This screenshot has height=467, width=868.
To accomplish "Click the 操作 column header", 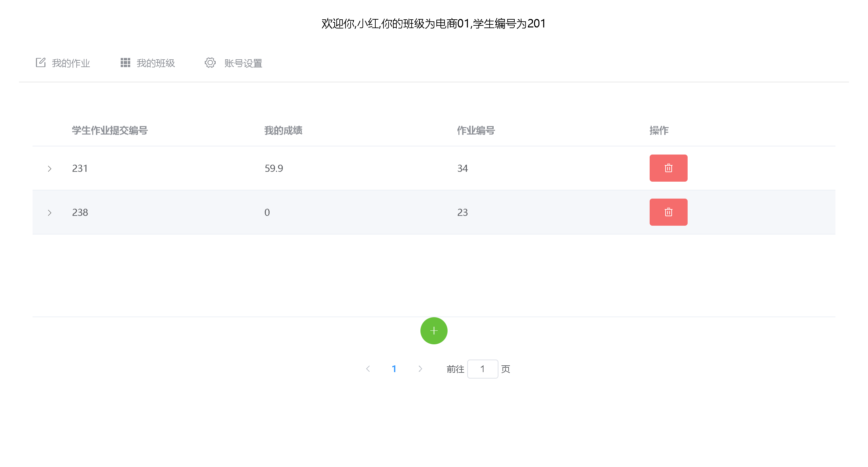I will 658,130.
